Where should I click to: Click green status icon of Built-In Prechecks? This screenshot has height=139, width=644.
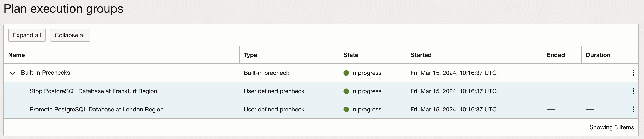(346, 73)
